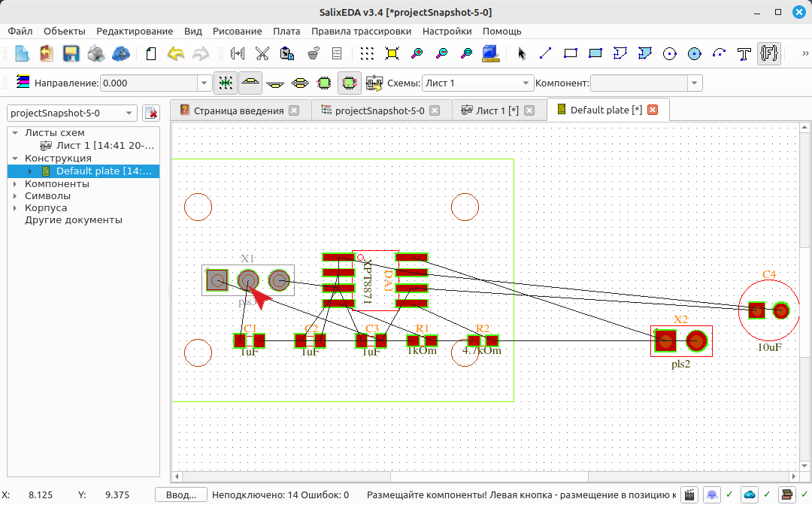Switch to Страница введения tab

click(x=239, y=110)
